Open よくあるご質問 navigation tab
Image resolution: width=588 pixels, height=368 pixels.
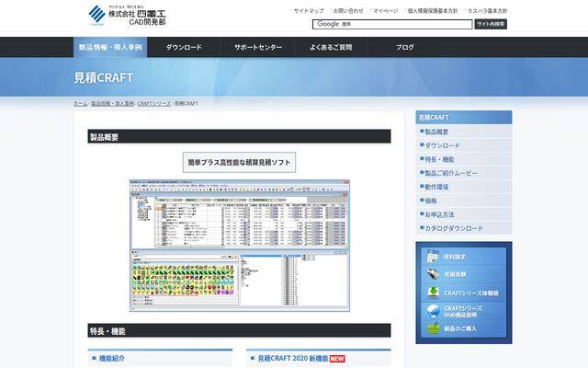(x=331, y=47)
